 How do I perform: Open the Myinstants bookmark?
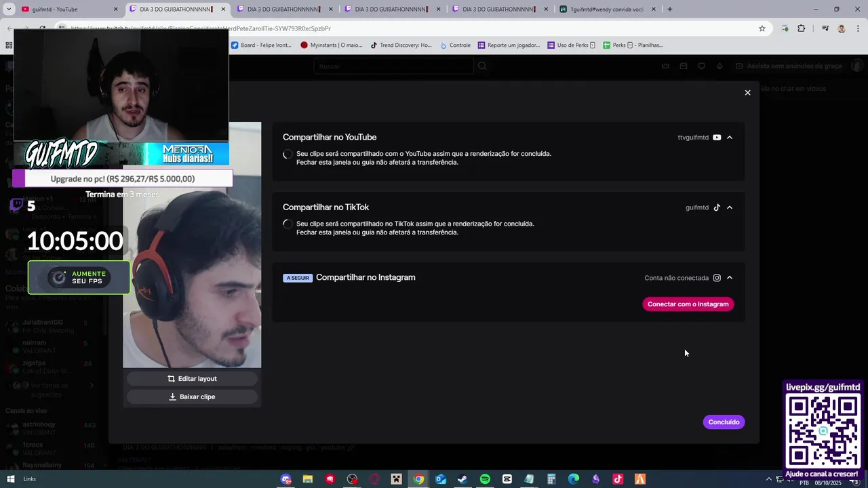332,45
